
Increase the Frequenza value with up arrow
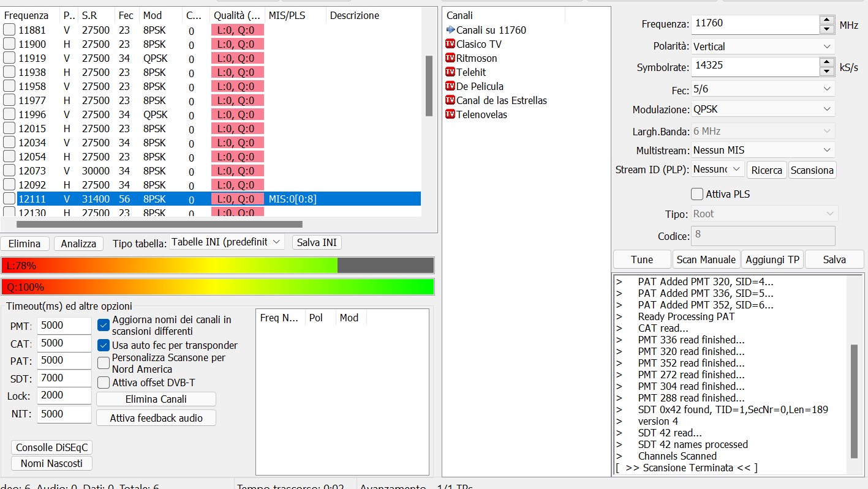(x=827, y=20)
